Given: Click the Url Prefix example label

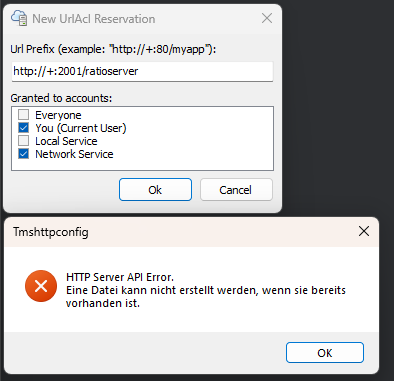Looking at the screenshot, I should (113, 49).
